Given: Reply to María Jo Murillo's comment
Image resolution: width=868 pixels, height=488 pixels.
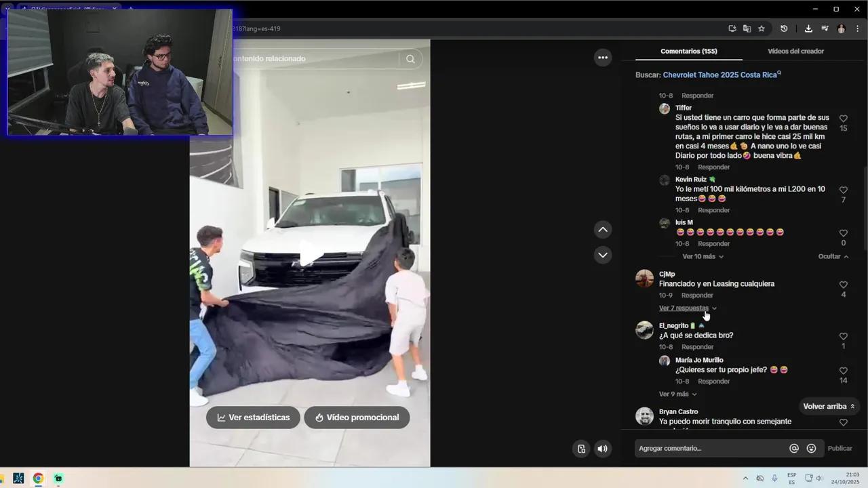Looking at the screenshot, I should [x=713, y=382].
